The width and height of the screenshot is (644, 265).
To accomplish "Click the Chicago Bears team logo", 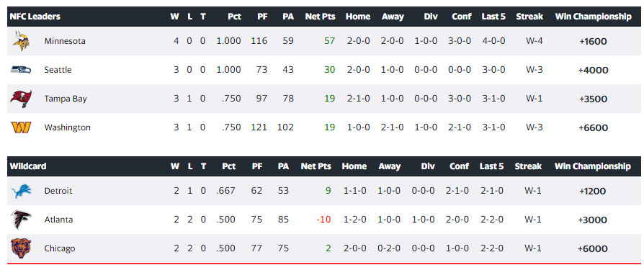I will coord(21,248).
